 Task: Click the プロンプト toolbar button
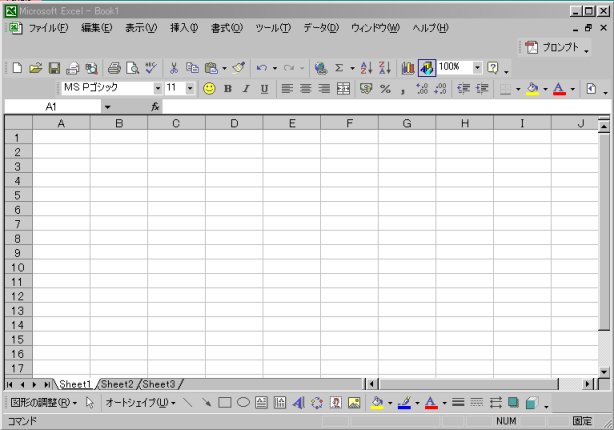tap(554, 47)
